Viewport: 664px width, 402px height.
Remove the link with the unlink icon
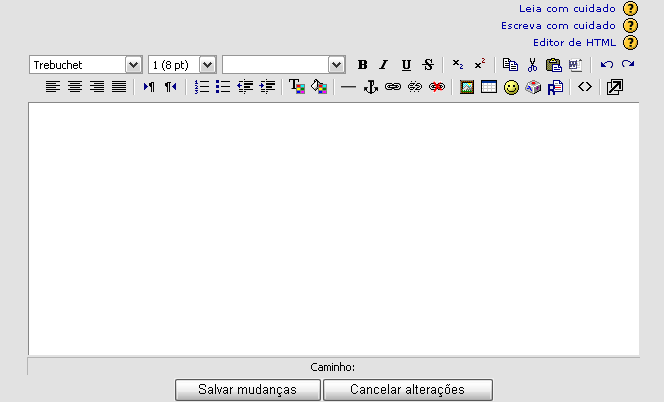(415, 87)
